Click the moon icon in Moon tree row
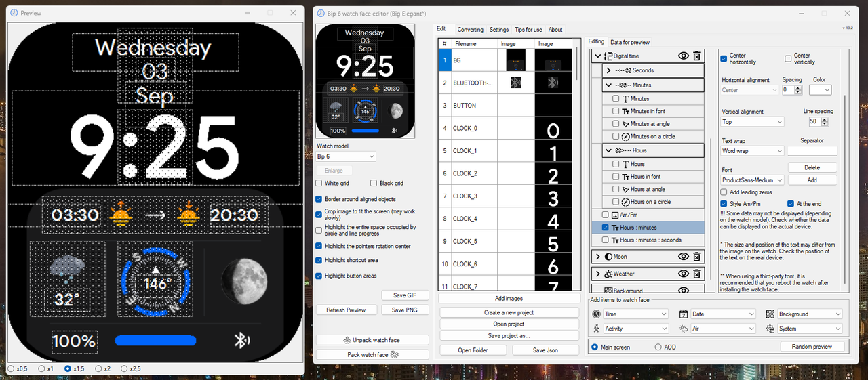Image resolution: width=868 pixels, height=380 pixels. click(608, 257)
